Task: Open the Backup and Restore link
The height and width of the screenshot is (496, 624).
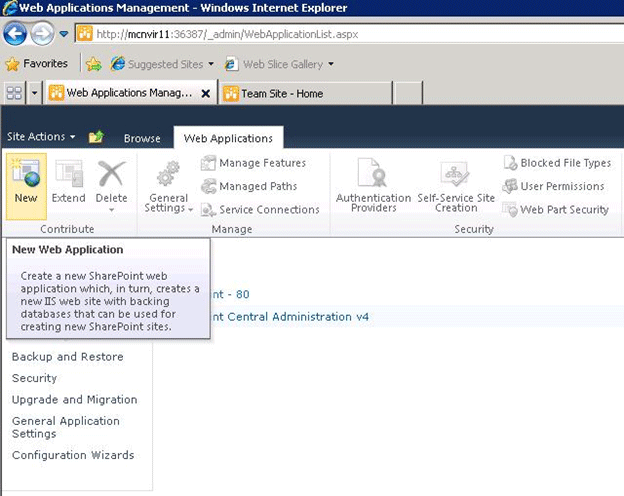Action: coord(68,357)
